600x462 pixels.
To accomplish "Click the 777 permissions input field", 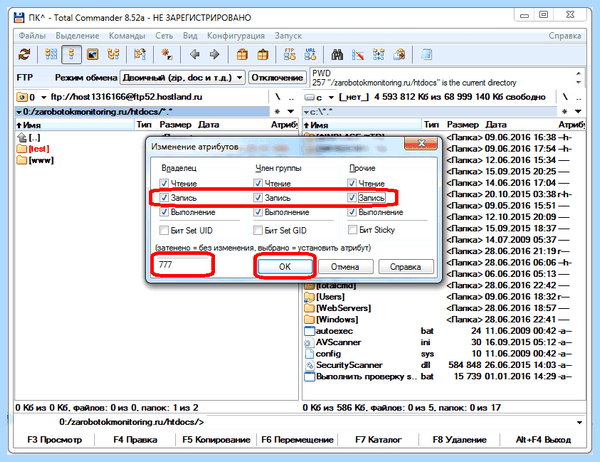I will (182, 264).
